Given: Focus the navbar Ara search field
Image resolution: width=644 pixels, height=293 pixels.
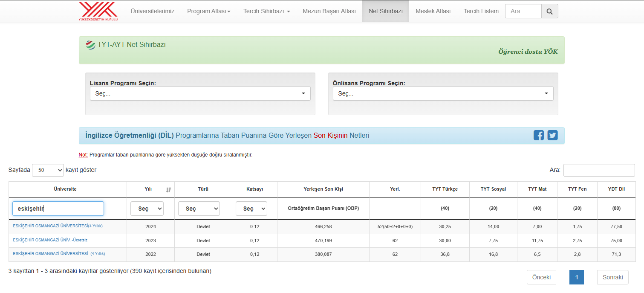Looking at the screenshot, I should 523,11.
